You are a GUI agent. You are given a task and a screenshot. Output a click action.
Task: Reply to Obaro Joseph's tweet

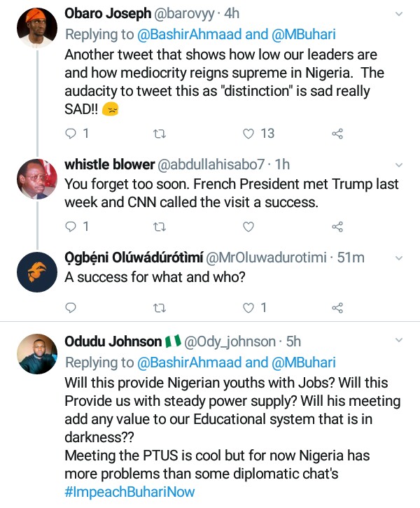click(x=70, y=134)
